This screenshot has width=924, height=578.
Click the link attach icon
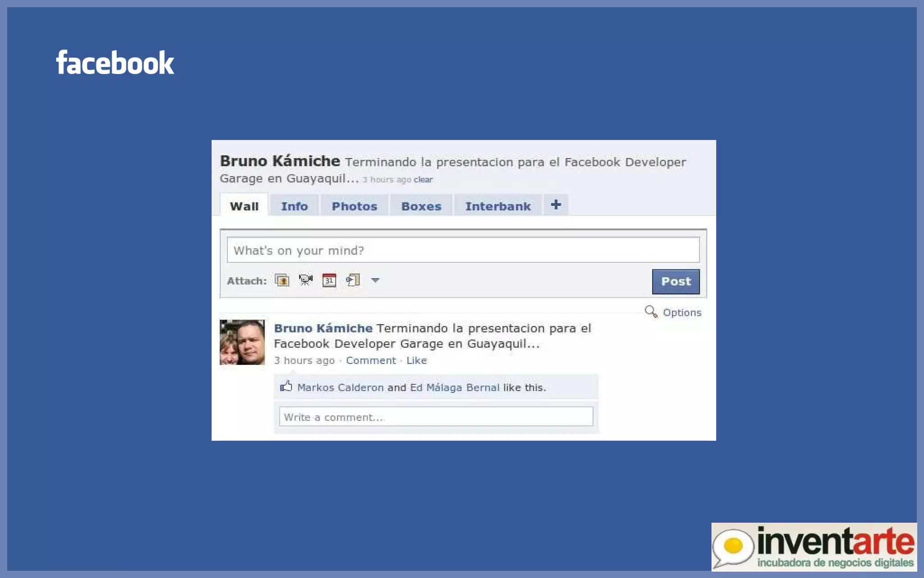[x=353, y=280]
